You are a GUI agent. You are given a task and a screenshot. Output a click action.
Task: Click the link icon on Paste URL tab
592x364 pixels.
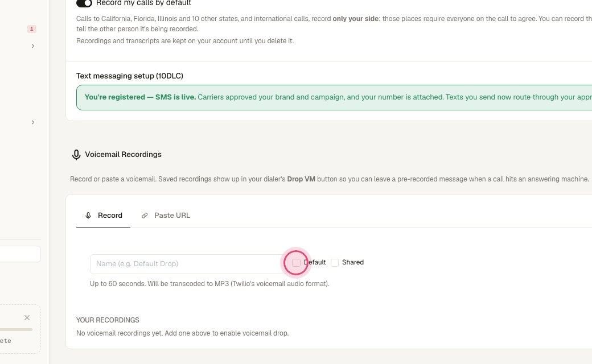[145, 216]
